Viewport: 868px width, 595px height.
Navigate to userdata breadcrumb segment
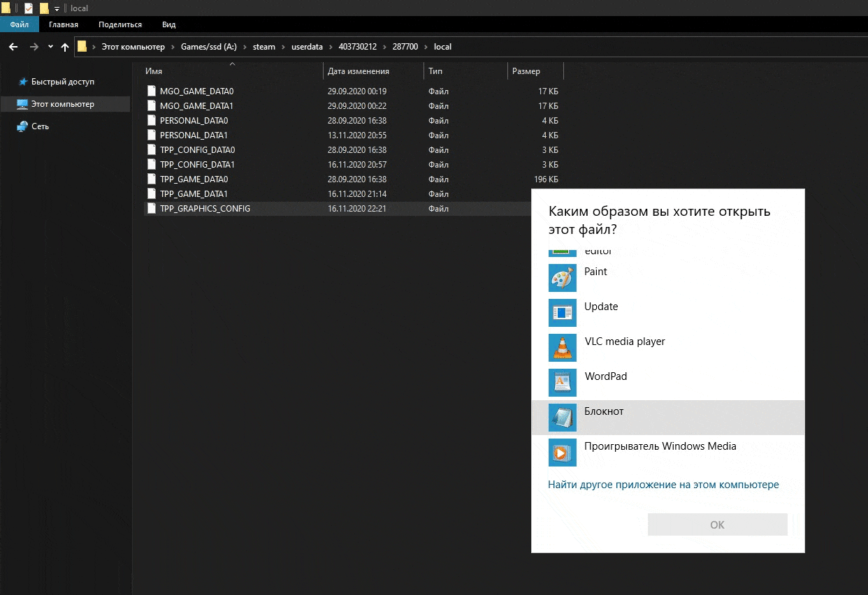[x=307, y=47]
